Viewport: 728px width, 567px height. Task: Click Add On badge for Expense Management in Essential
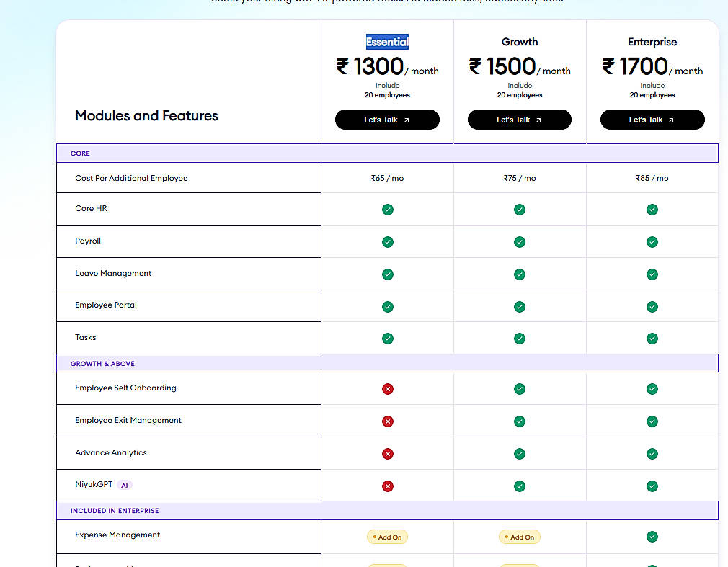[x=387, y=537]
